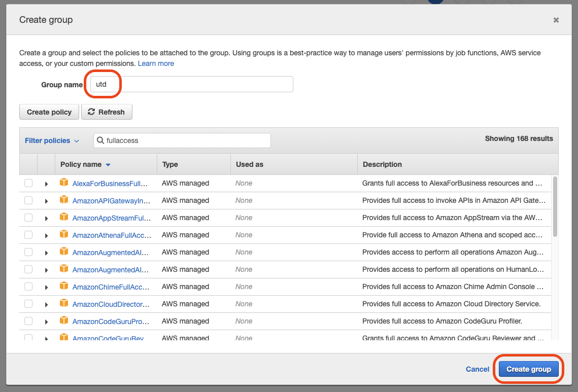Viewport: 578px width, 392px height.
Task: Click the policy box icon beside AmazonCloudDirector
Action: click(64, 303)
